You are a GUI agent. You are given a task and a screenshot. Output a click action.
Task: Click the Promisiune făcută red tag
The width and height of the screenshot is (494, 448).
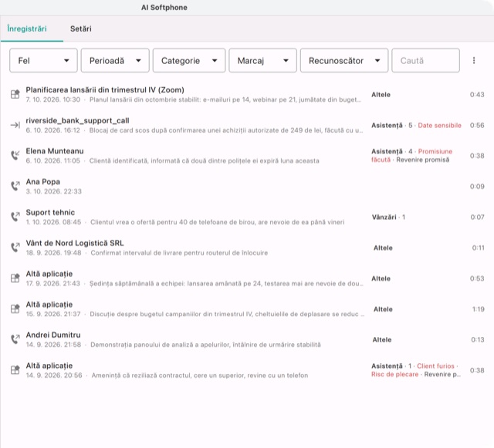pyautogui.click(x=411, y=156)
